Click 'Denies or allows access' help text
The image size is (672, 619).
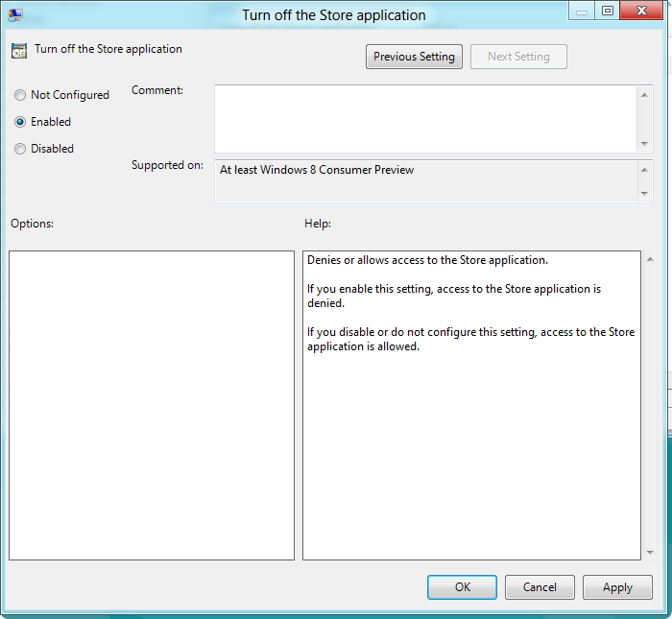pyautogui.click(x=428, y=260)
